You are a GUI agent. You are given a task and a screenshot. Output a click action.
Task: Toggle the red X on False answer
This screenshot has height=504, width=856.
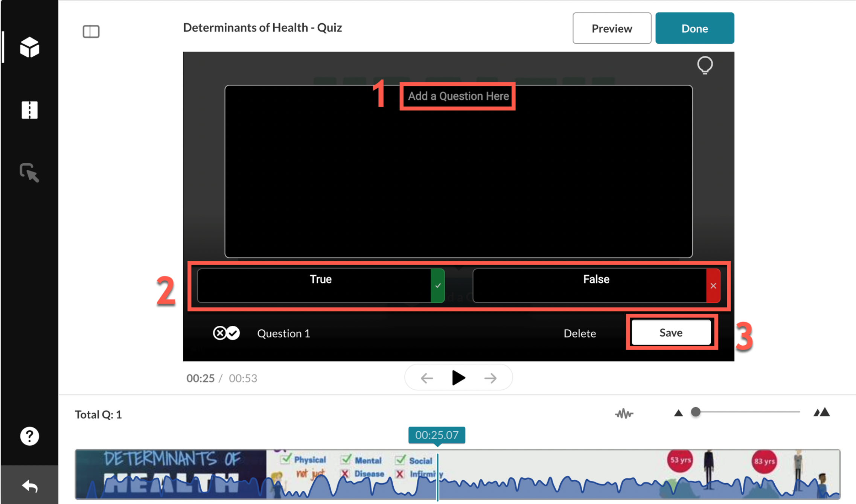point(713,286)
